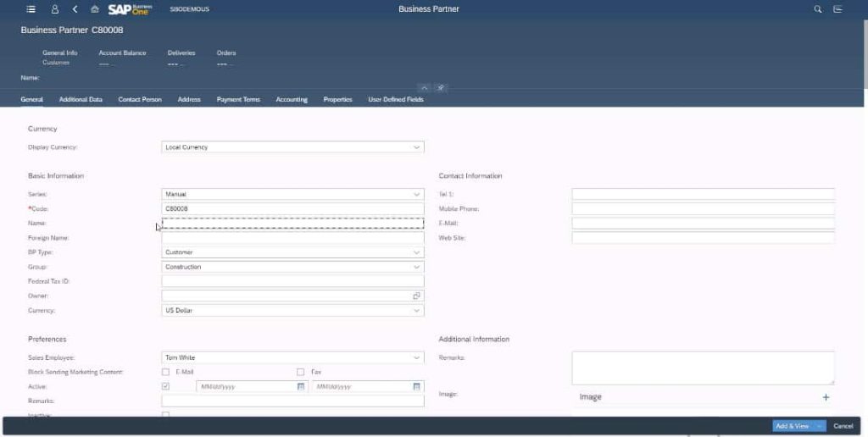The image size is (868, 437).
Task: Open the Active from-date calendar icon
Action: [x=301, y=387]
